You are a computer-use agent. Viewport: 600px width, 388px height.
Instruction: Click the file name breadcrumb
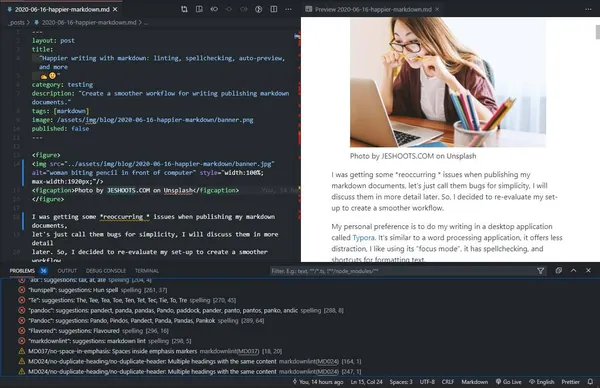pyautogui.click(x=89, y=23)
